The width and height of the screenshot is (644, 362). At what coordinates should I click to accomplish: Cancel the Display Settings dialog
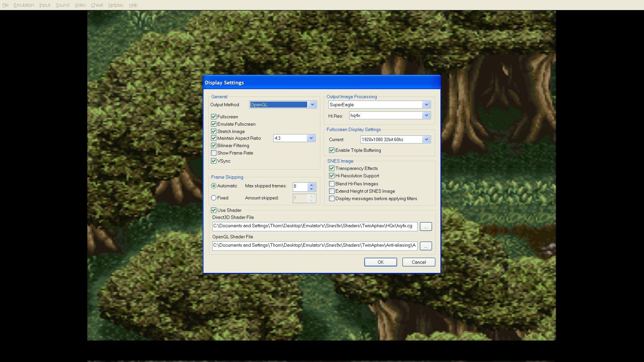click(419, 262)
